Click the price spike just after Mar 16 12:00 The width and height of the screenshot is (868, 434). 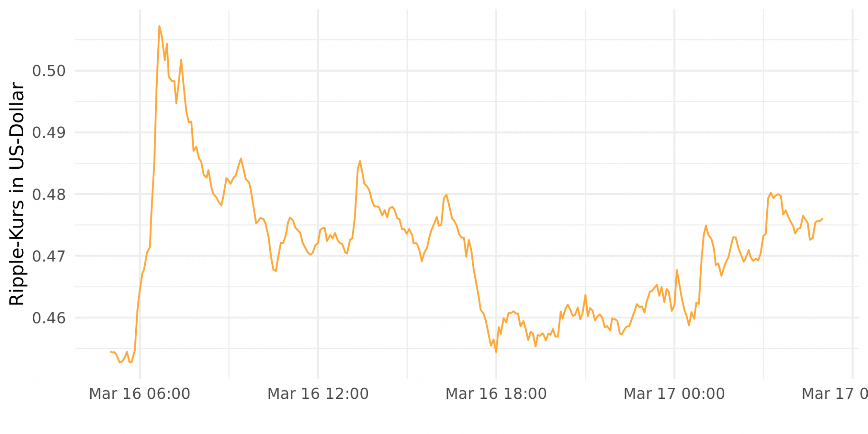360,161
